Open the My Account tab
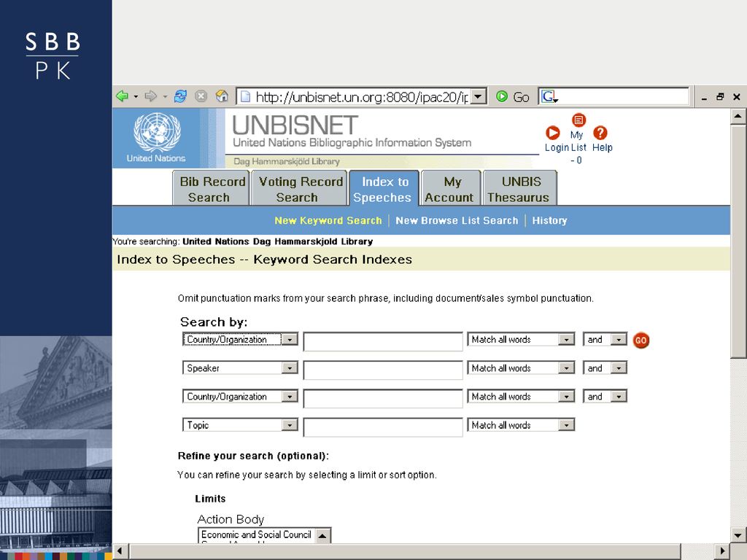 click(451, 189)
